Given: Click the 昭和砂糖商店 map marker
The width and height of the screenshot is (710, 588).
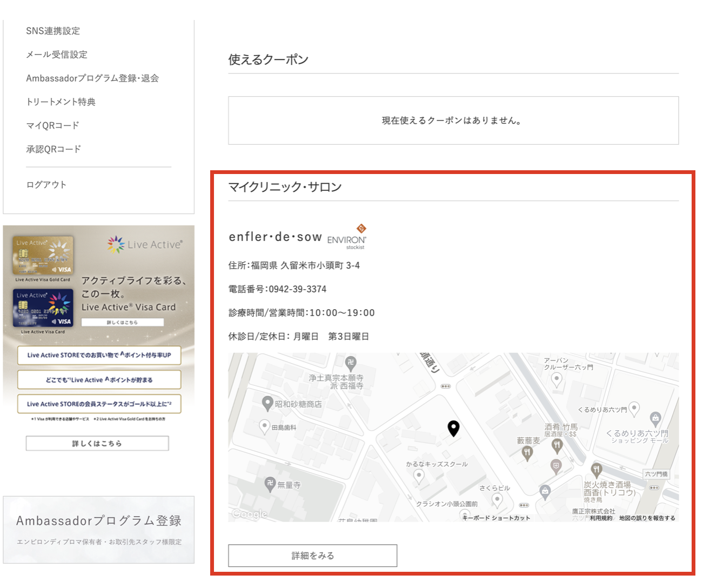Looking at the screenshot, I should (267, 403).
